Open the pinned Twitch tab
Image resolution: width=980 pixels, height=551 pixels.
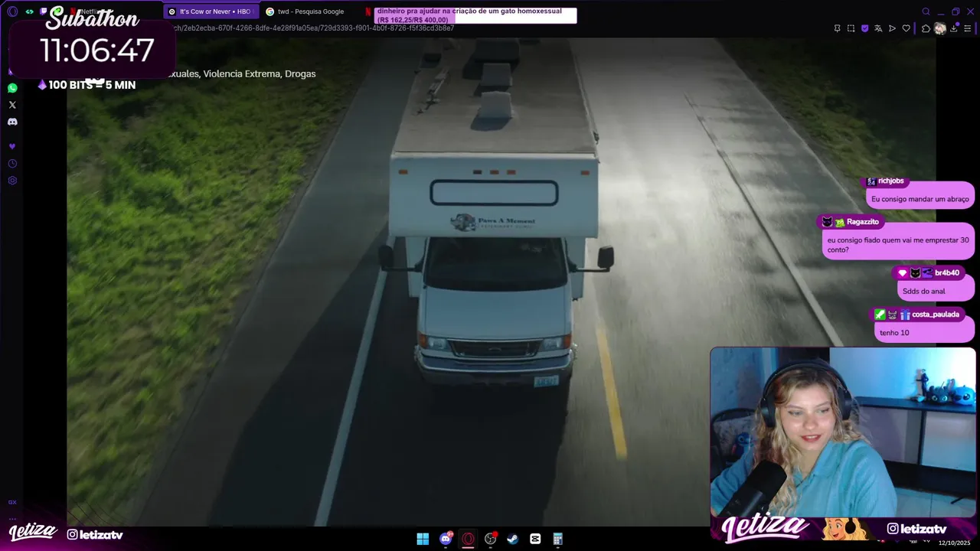pos(44,11)
